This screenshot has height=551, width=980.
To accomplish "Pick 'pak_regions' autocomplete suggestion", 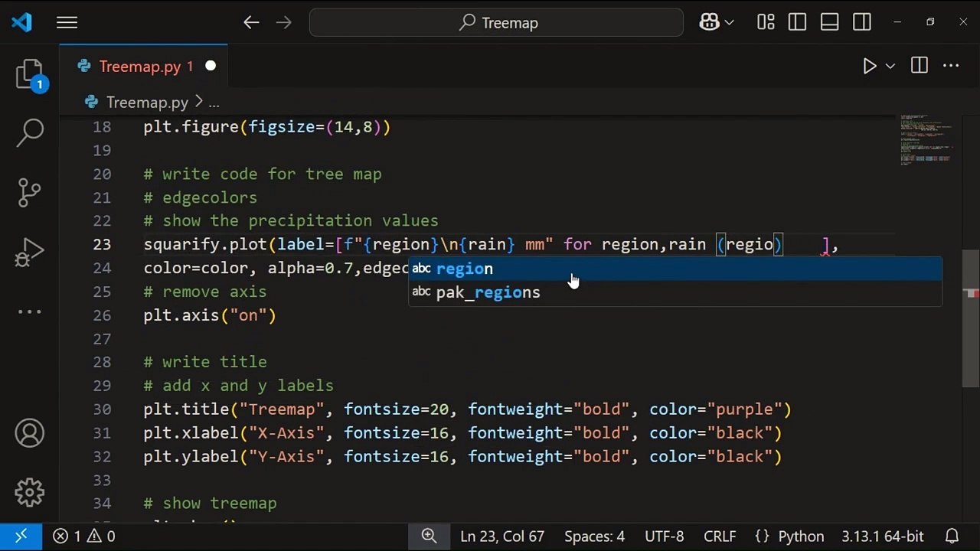I will click(x=675, y=292).
